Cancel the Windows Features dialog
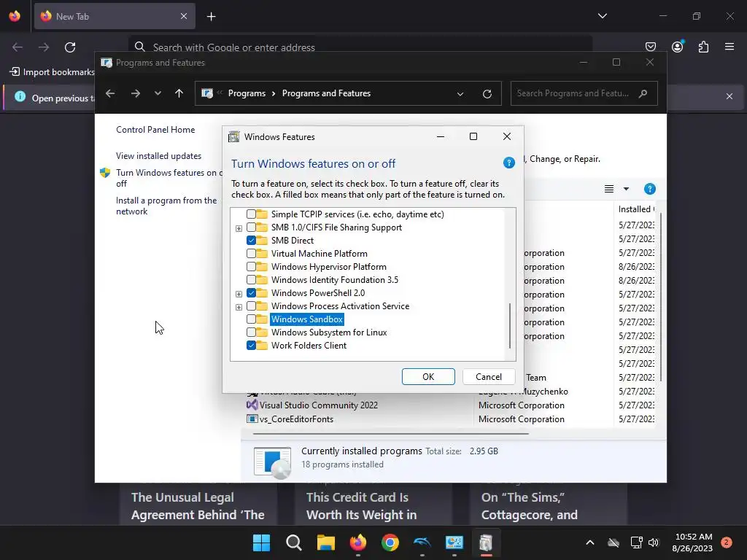The width and height of the screenshot is (747, 560). coord(489,377)
